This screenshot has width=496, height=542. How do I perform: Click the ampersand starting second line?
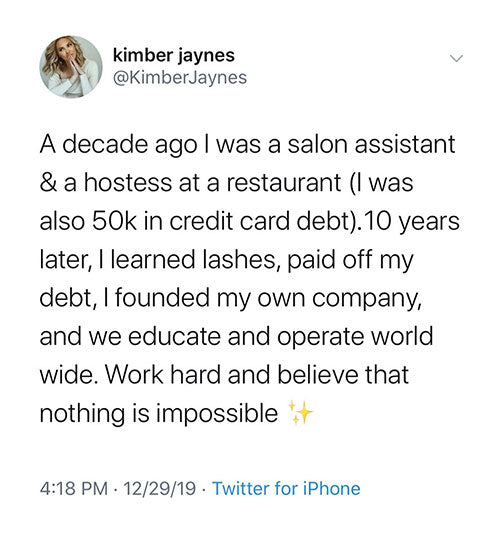coord(47,183)
